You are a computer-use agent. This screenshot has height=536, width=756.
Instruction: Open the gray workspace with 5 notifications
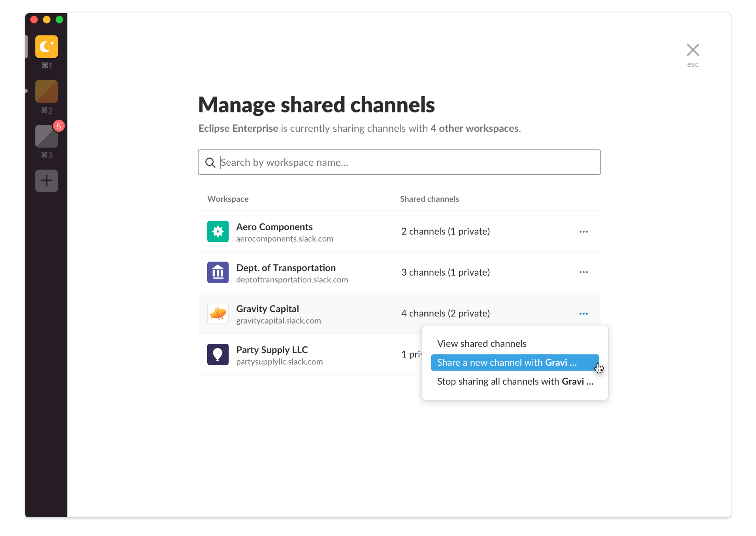pos(47,136)
